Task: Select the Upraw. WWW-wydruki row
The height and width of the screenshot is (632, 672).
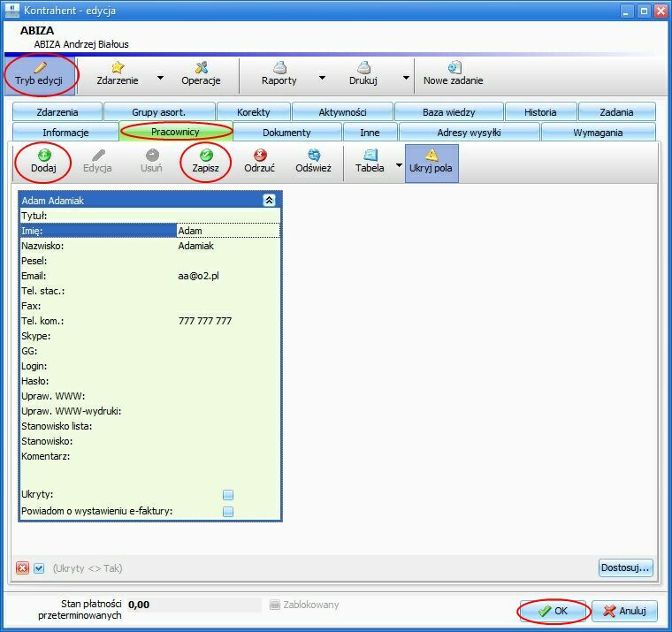Action: [x=150, y=411]
